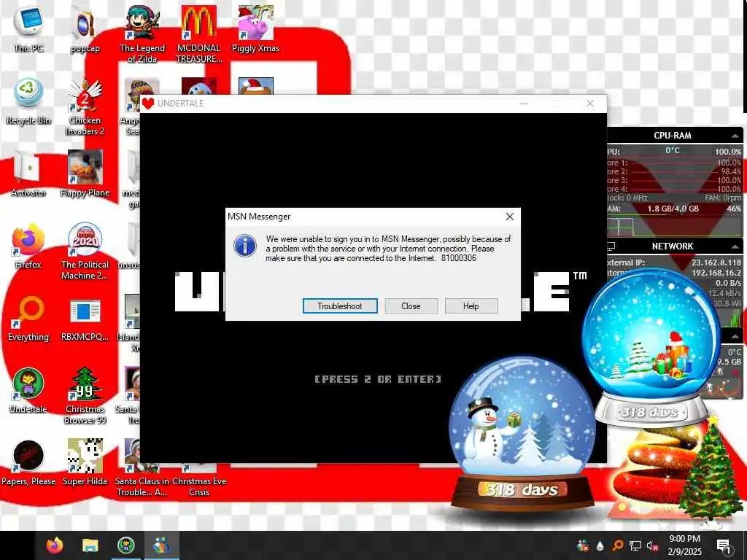Select the Recycle Bin icon

point(28,101)
